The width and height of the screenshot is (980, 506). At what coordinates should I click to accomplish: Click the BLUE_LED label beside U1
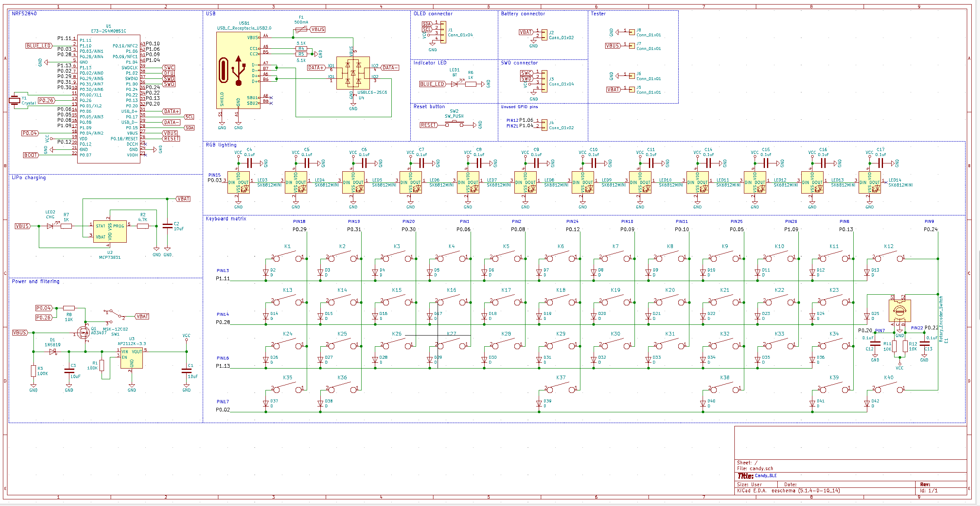39,46
